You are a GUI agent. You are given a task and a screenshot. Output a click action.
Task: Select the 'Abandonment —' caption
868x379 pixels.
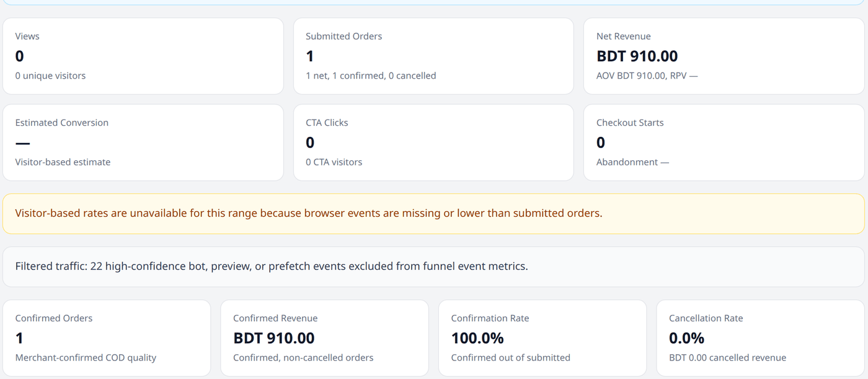pos(632,162)
